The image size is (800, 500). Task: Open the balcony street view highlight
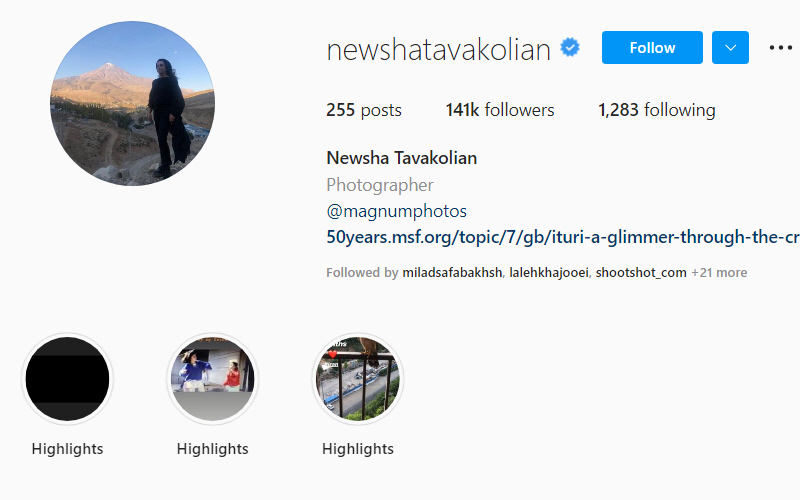(x=358, y=379)
